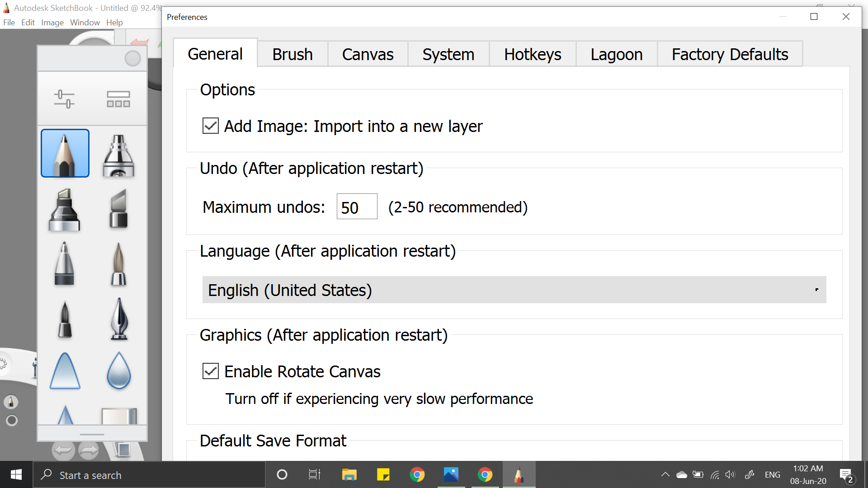This screenshot has height=488, width=868.
Task: Open the Language selection dropdown
Action: click(x=514, y=290)
